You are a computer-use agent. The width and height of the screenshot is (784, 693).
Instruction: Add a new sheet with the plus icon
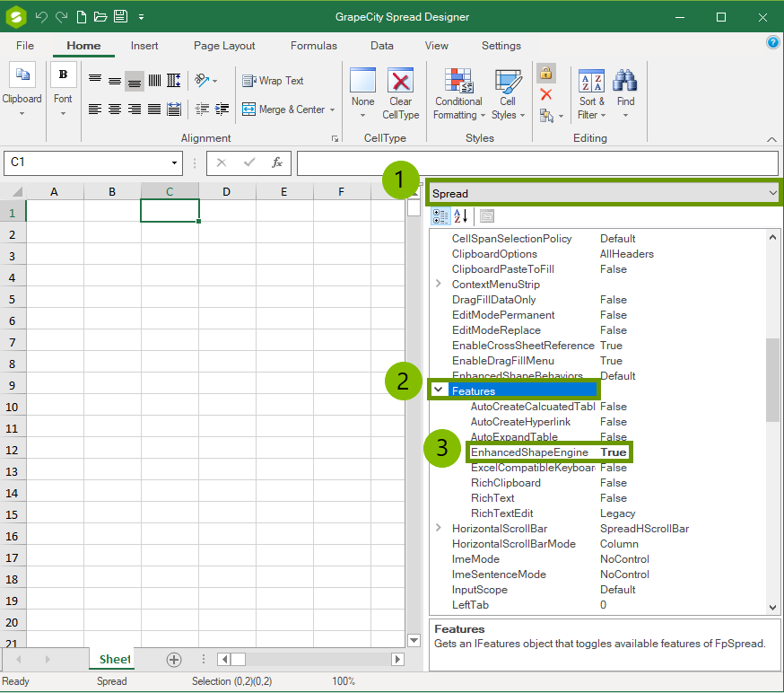174,660
